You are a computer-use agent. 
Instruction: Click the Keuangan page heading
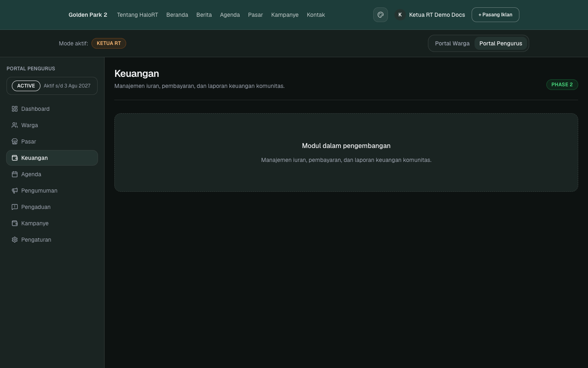click(x=137, y=74)
